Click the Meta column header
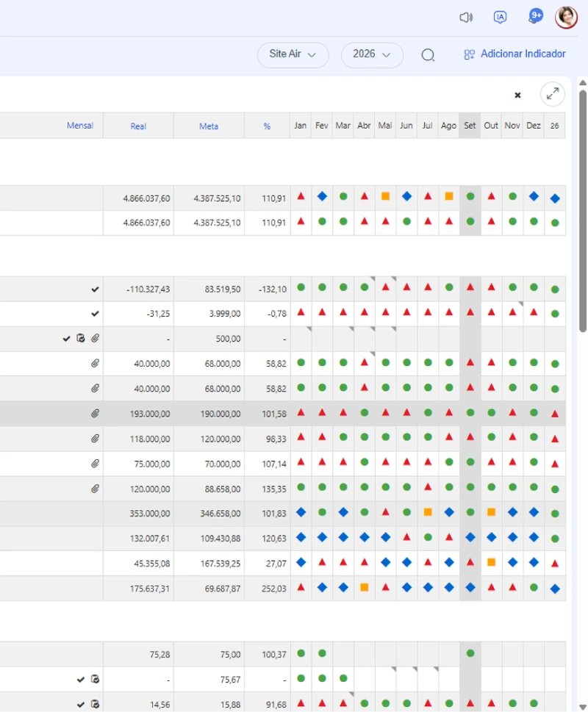 pos(209,126)
